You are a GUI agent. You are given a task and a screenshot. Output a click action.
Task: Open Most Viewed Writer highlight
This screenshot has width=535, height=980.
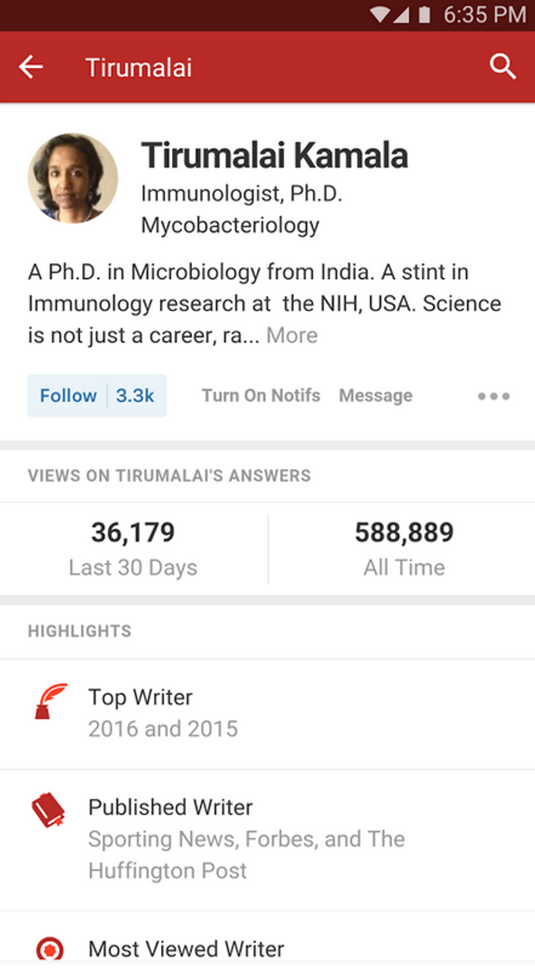coord(186,949)
